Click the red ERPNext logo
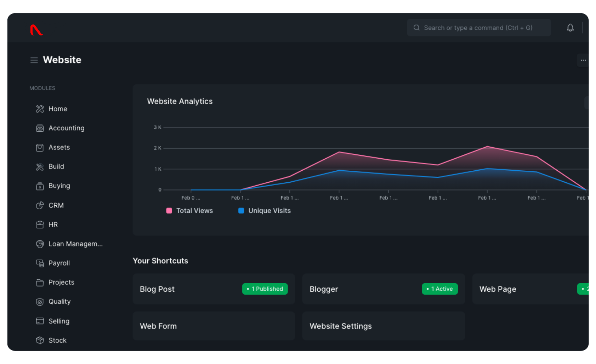Viewport: 596px width, 364px height. click(36, 30)
